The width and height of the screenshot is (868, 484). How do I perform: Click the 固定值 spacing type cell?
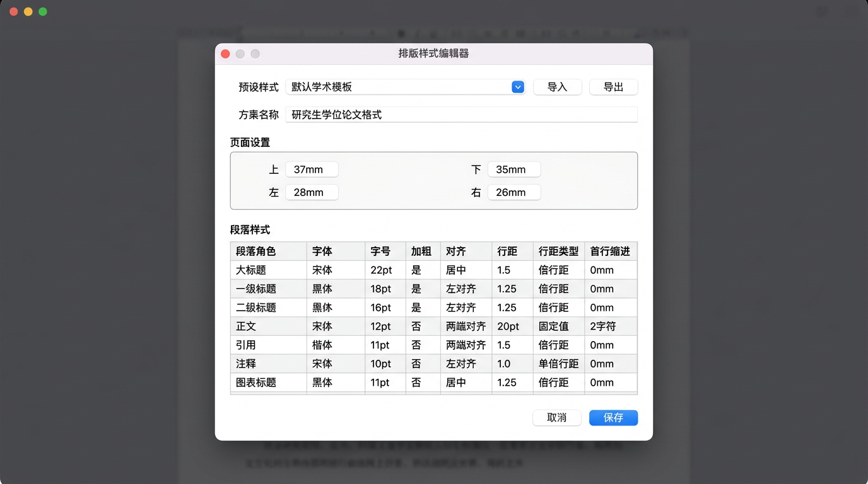559,326
